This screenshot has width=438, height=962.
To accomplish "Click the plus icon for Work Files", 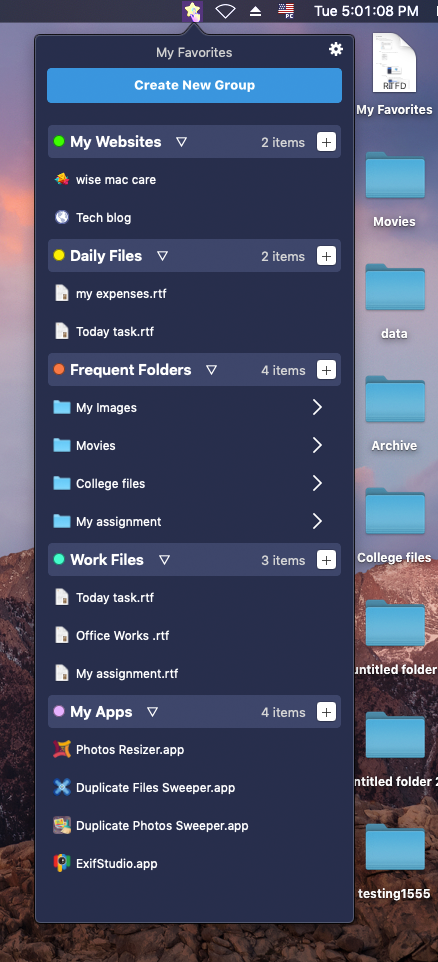I will (326, 560).
